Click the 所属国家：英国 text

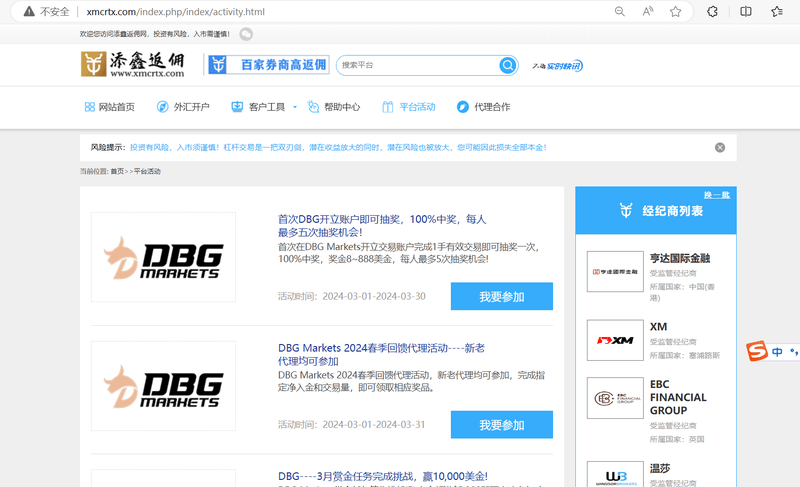(x=677, y=439)
